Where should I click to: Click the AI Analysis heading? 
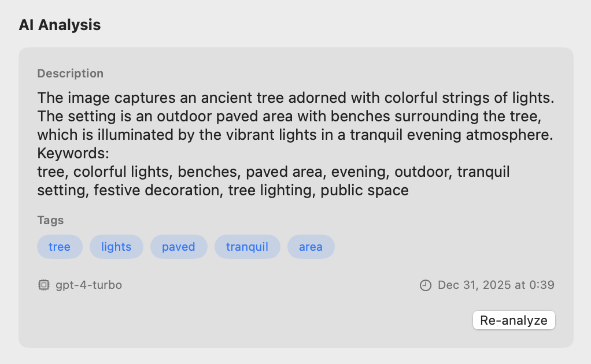pyautogui.click(x=60, y=25)
